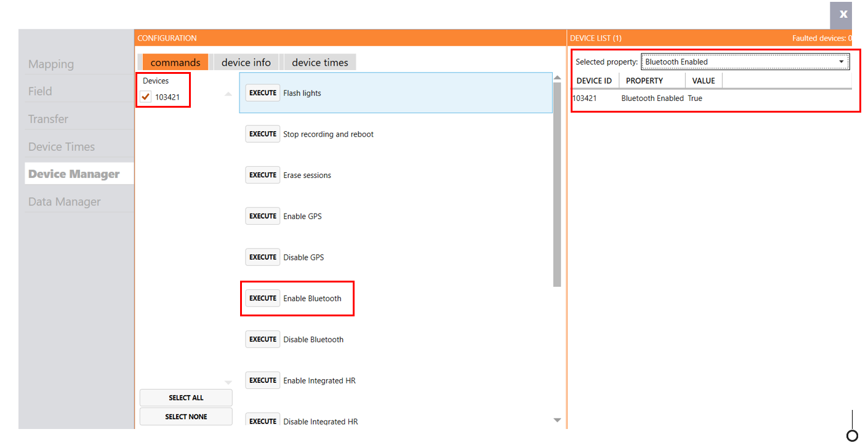Screen dimensions: 868x445
Task: Sort by the VALUE column header
Action: (704, 81)
